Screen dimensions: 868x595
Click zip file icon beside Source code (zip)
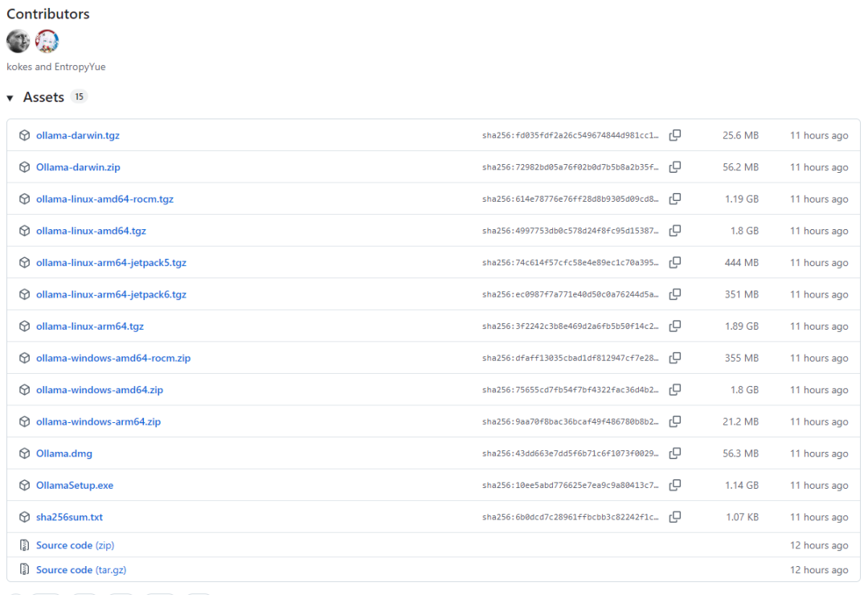point(24,545)
